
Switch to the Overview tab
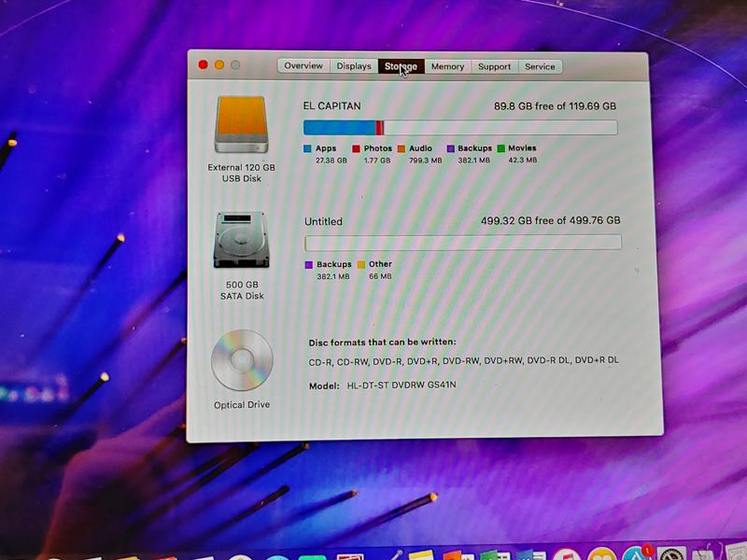point(303,65)
